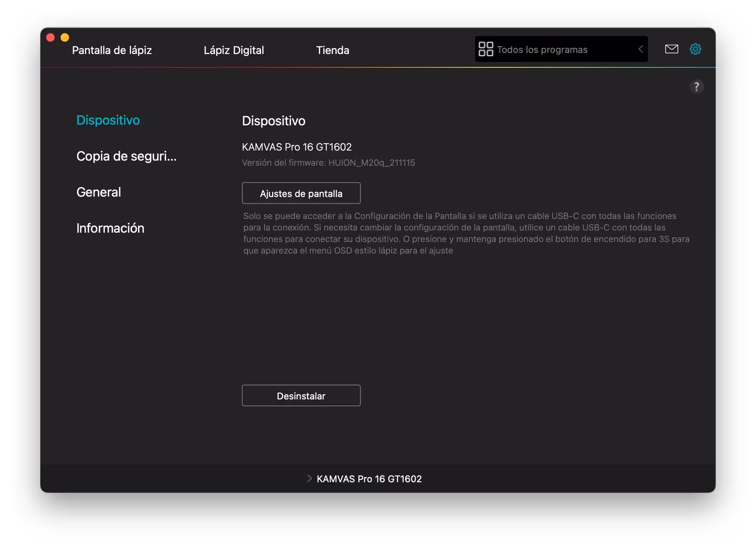This screenshot has height=546, width=756.
Task: Select the General sidebar section
Action: 99,192
